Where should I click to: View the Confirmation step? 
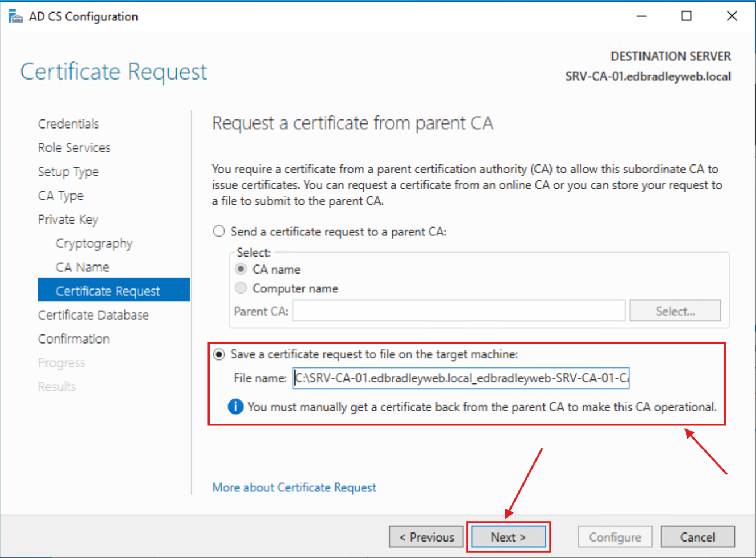(x=74, y=338)
